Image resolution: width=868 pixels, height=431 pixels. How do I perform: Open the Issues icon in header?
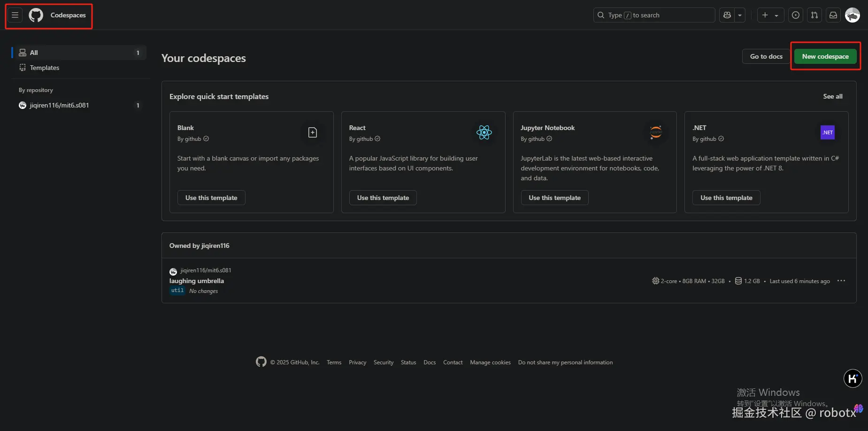796,15
